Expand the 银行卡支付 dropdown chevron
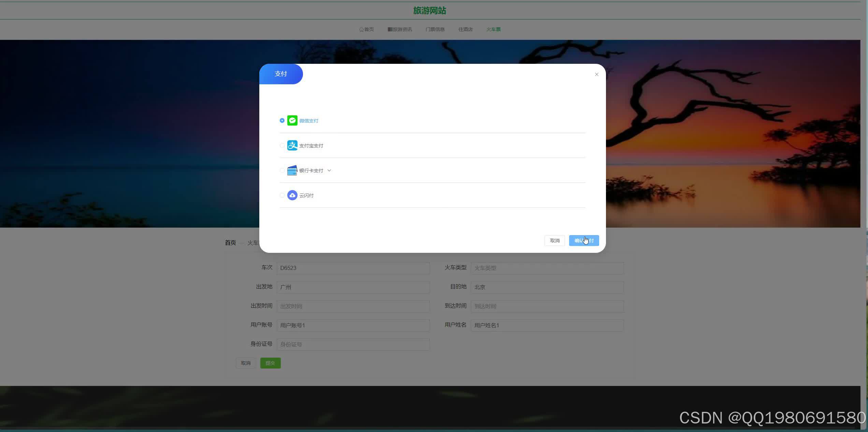 click(329, 170)
